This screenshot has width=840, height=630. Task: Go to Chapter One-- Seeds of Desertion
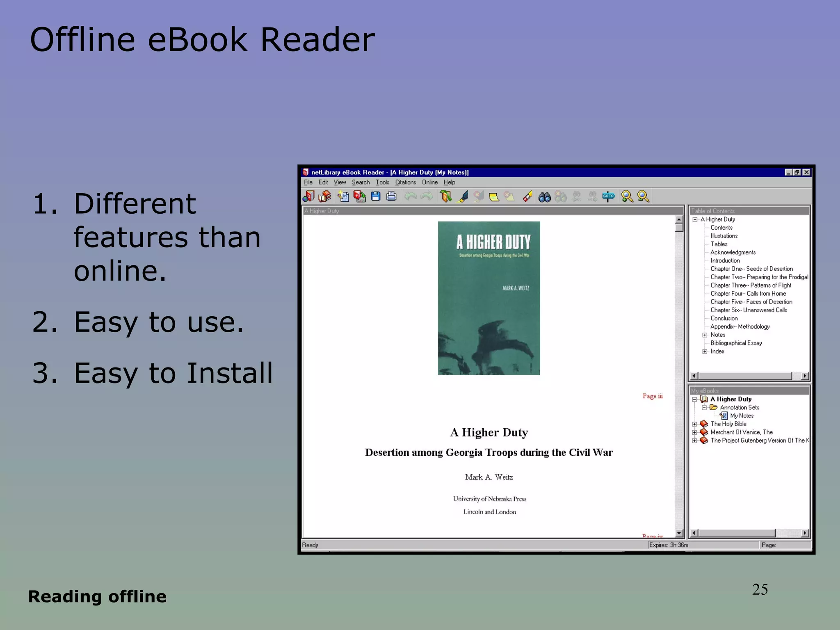[751, 269]
